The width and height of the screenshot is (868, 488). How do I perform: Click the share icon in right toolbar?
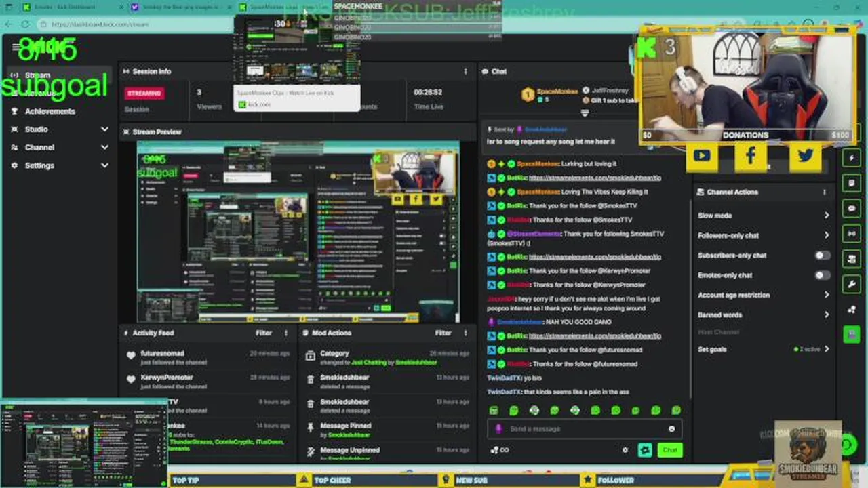point(852,310)
